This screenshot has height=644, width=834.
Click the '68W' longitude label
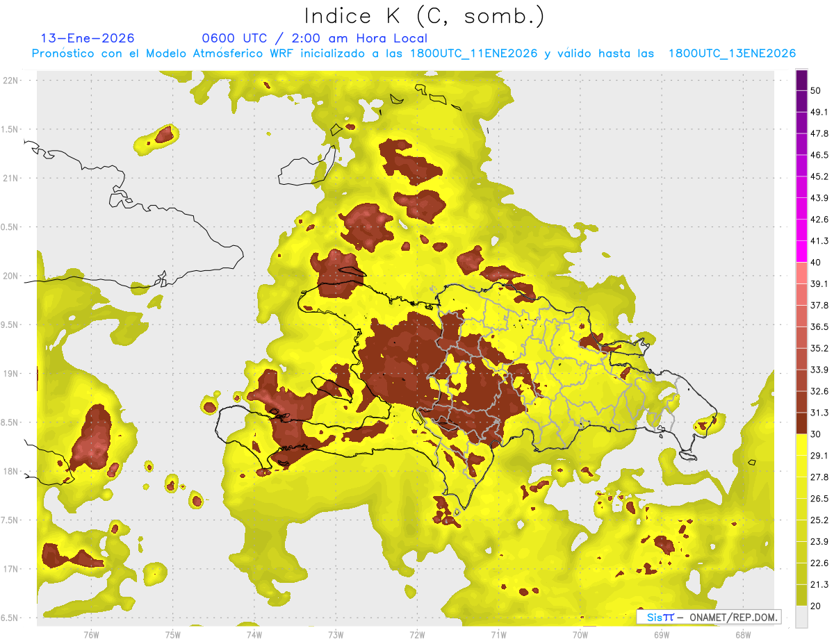[743, 634]
